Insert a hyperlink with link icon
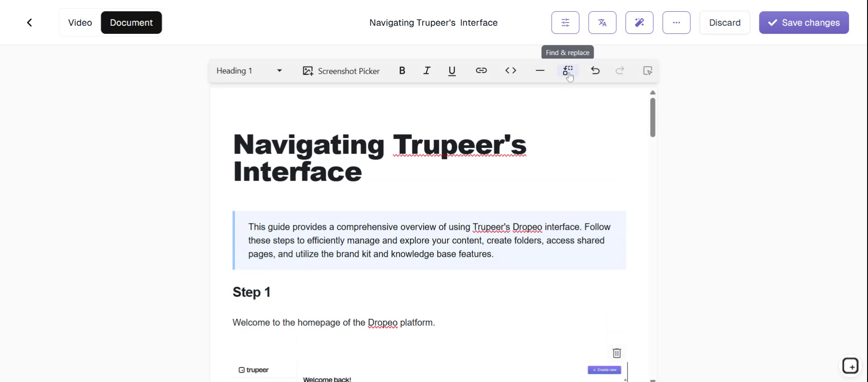The height and width of the screenshot is (382, 868). click(481, 71)
